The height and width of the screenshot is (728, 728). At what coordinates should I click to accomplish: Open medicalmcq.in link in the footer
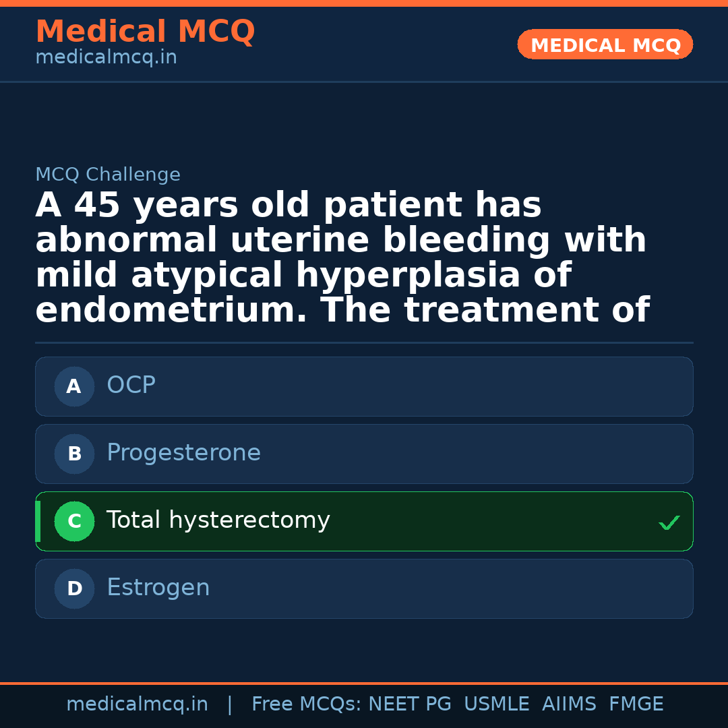(137, 704)
